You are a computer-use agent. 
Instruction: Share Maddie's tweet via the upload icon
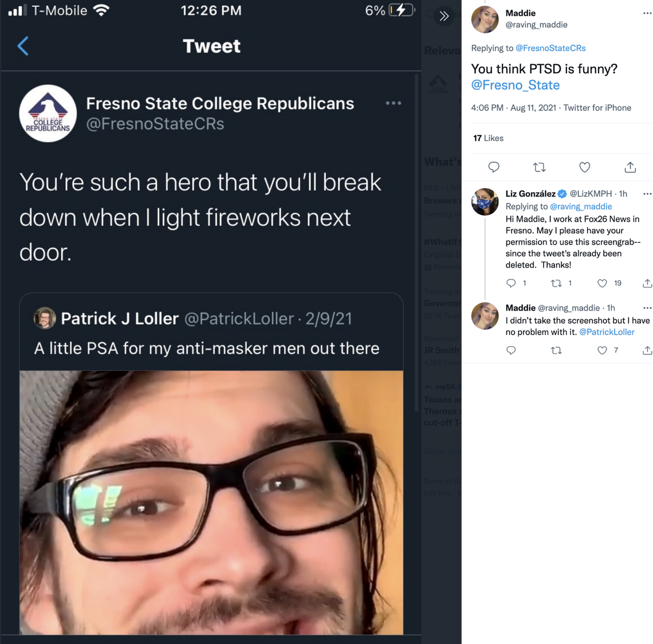pyautogui.click(x=630, y=167)
